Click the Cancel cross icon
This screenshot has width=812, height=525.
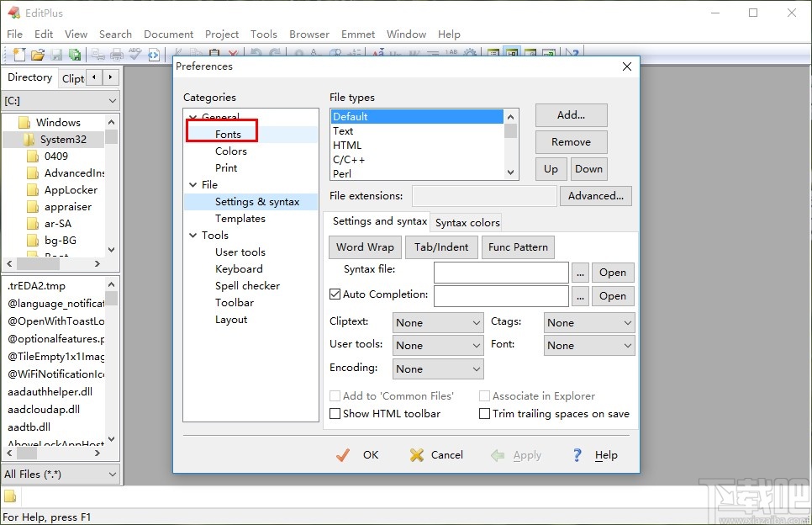pos(416,455)
